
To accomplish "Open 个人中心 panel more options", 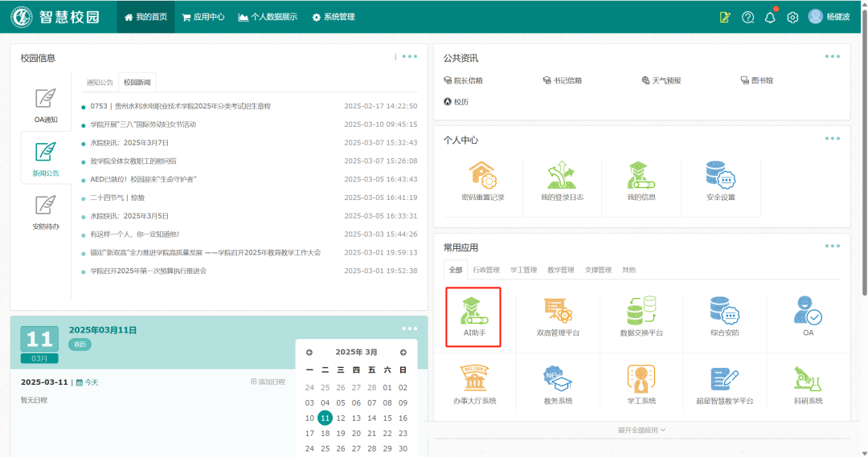I will tap(832, 138).
